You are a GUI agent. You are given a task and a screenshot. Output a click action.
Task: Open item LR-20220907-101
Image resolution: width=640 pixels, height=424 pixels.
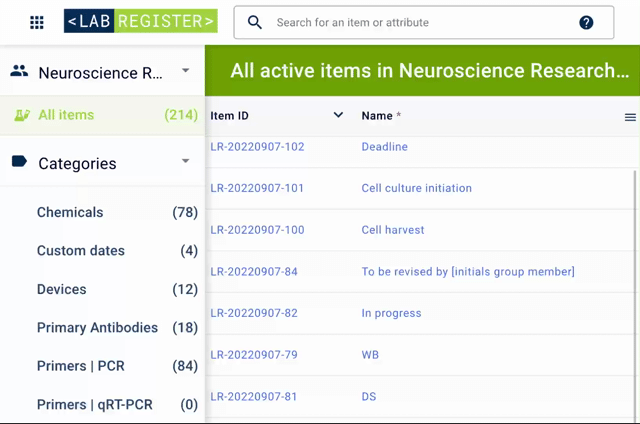point(257,188)
